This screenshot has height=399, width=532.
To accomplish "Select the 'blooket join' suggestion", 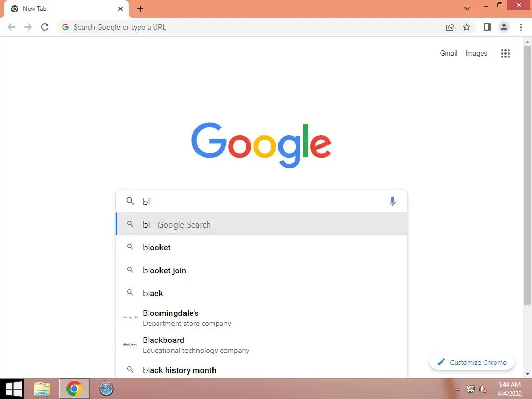I will (262, 270).
